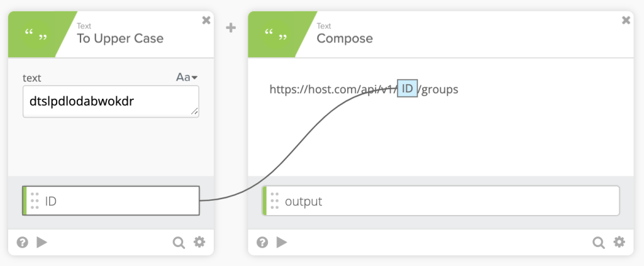Open the Aa type dropdown for text field
This screenshot has height=266, width=644.
187,77
